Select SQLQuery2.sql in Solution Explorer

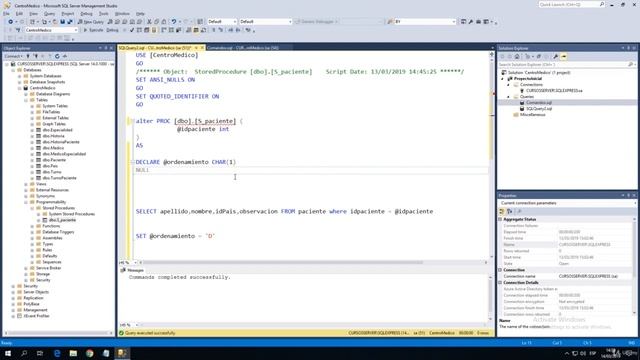539,109
